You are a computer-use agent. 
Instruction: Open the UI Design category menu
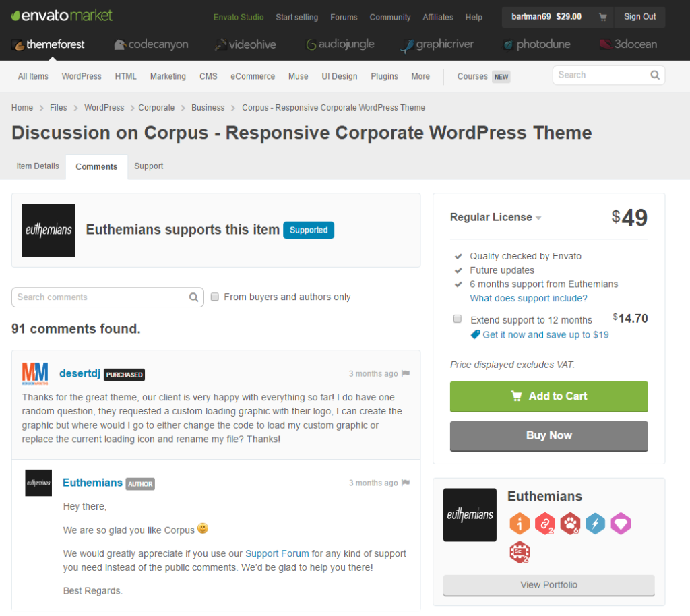(x=340, y=77)
